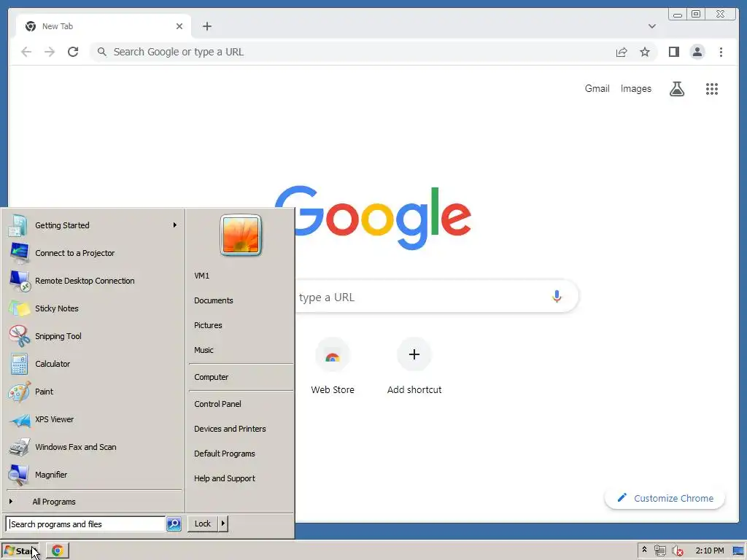
Task: Expand Getting Started submenu arrow
Action: [x=175, y=225]
